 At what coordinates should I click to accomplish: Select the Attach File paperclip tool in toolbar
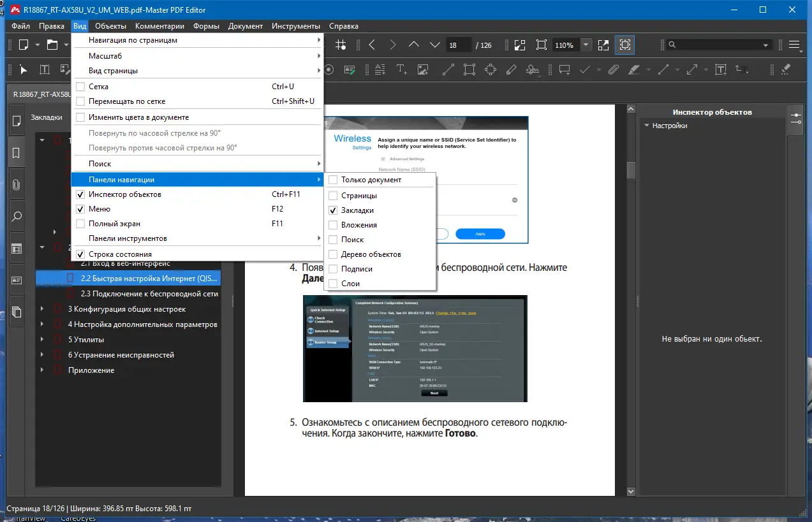(613, 69)
